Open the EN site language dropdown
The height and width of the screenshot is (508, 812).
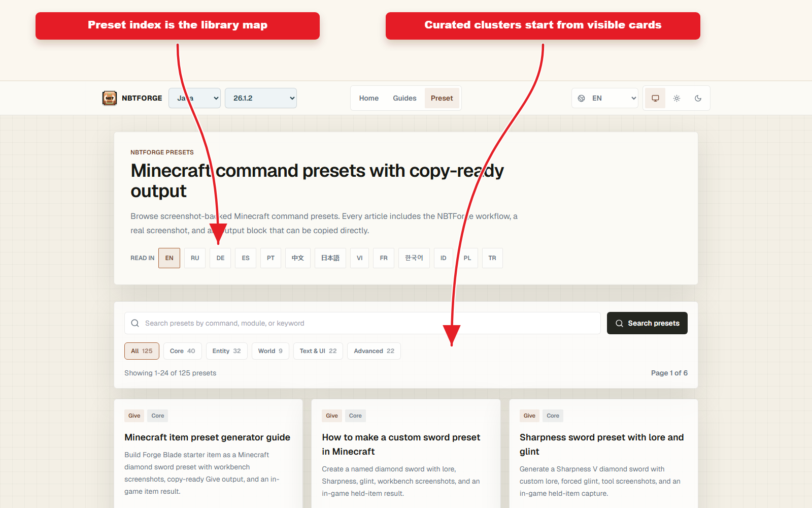pyautogui.click(x=605, y=98)
